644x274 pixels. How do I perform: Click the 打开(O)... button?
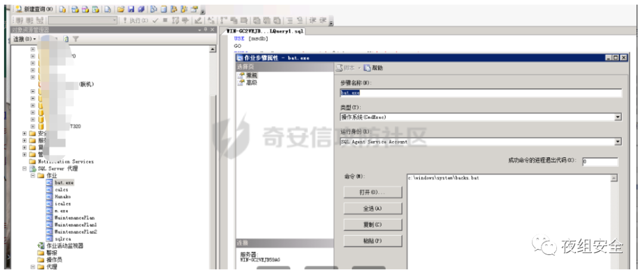373,192
